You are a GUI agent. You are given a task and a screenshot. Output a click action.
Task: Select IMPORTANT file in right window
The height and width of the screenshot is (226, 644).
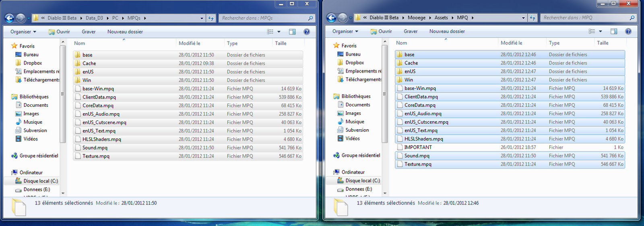pyautogui.click(x=510, y=147)
